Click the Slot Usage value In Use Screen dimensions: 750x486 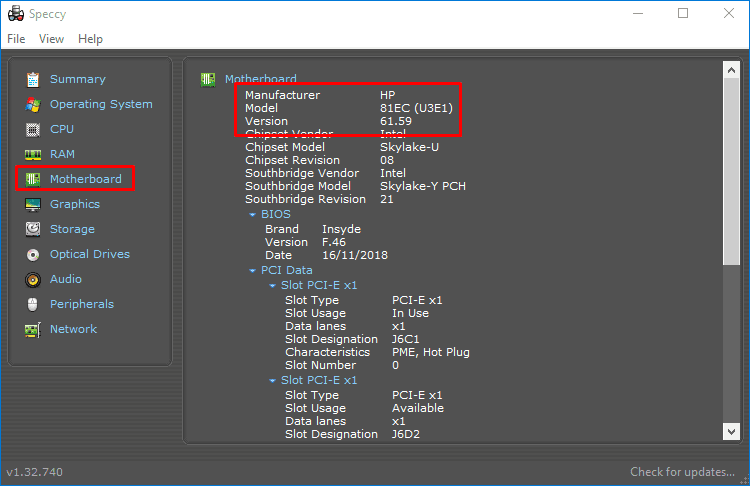(x=410, y=313)
